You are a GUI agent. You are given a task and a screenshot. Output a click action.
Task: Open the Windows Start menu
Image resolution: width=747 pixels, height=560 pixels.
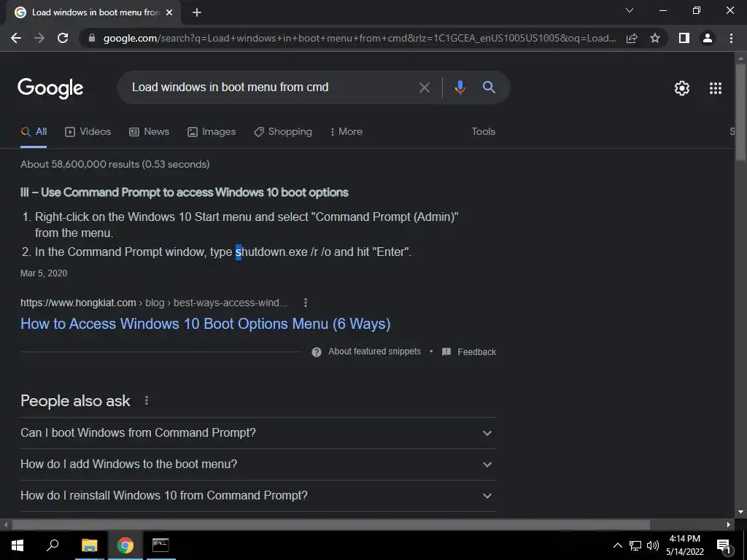tap(18, 545)
